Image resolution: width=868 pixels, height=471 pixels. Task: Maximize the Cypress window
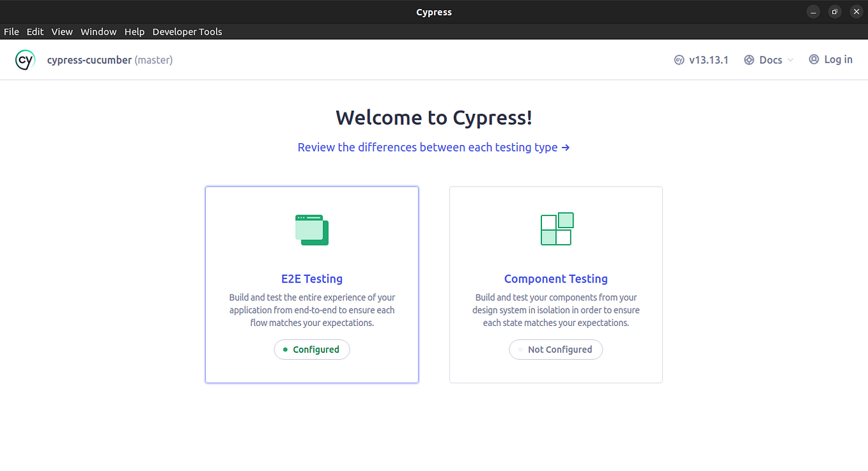coord(835,12)
